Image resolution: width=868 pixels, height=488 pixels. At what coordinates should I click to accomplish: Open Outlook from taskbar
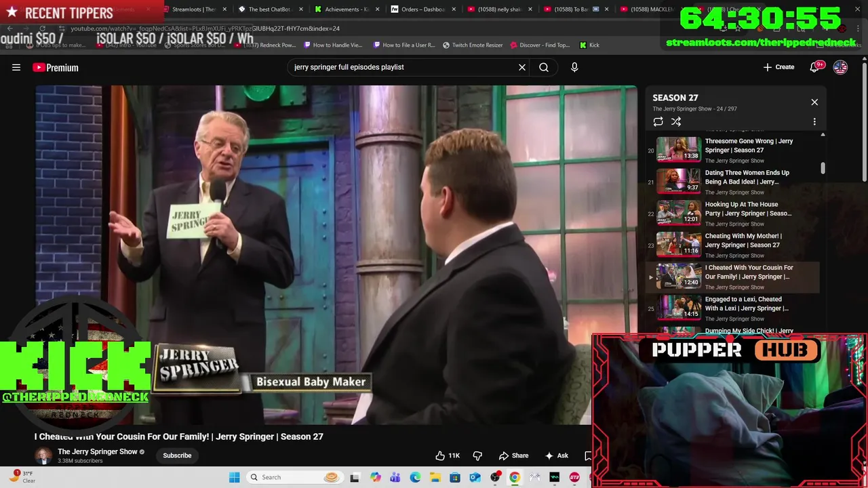[475, 477]
